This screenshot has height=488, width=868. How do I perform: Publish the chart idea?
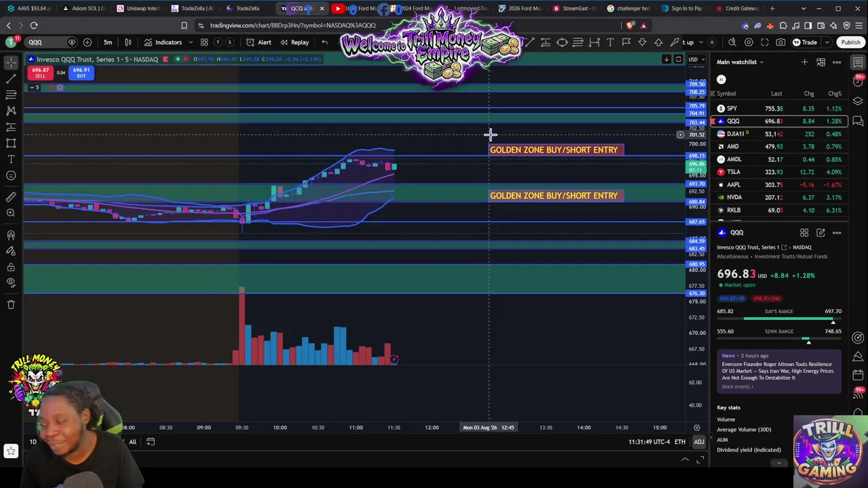coord(850,42)
